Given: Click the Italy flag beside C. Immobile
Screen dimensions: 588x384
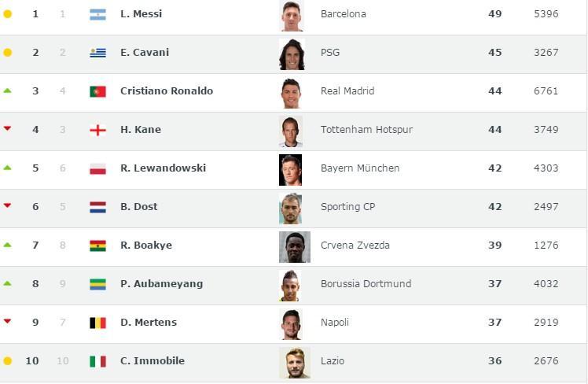Looking at the screenshot, I should coord(98,361).
